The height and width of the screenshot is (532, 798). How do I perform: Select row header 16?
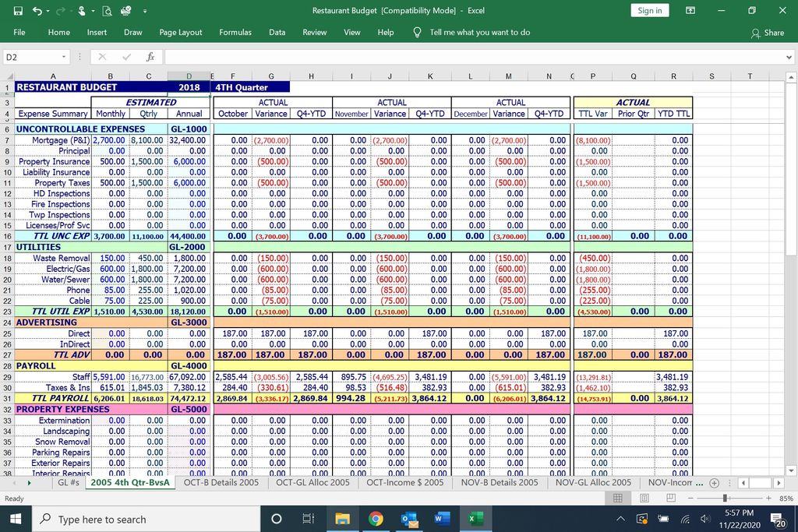point(7,236)
